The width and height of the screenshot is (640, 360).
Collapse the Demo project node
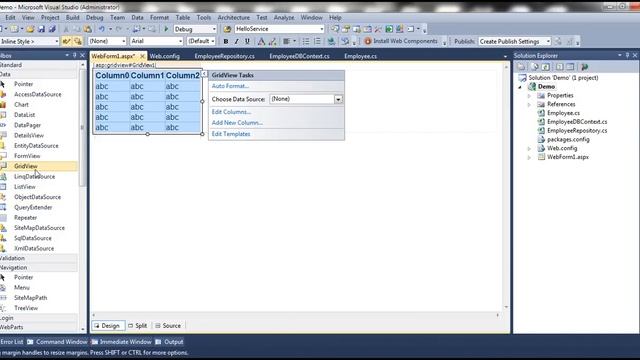click(520, 87)
